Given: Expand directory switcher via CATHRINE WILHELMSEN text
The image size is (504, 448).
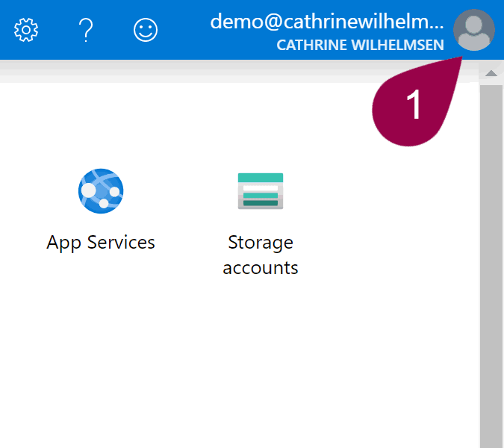Looking at the screenshot, I should click(360, 46).
